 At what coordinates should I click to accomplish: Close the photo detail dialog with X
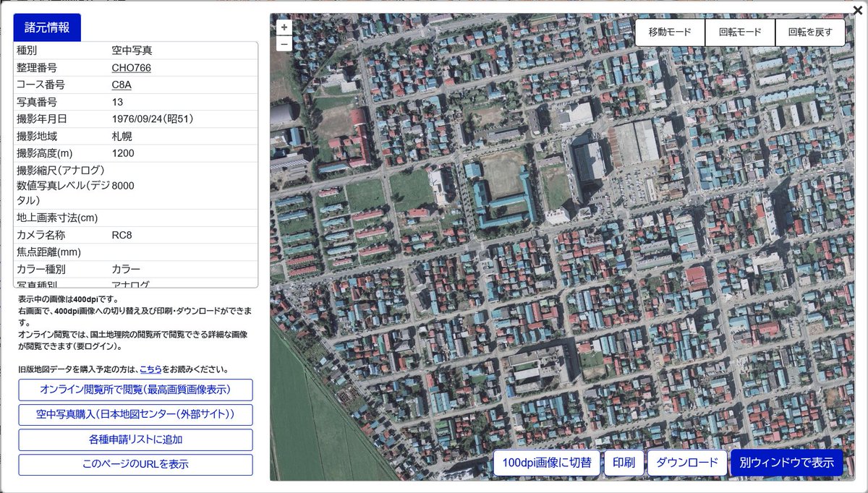click(x=857, y=9)
